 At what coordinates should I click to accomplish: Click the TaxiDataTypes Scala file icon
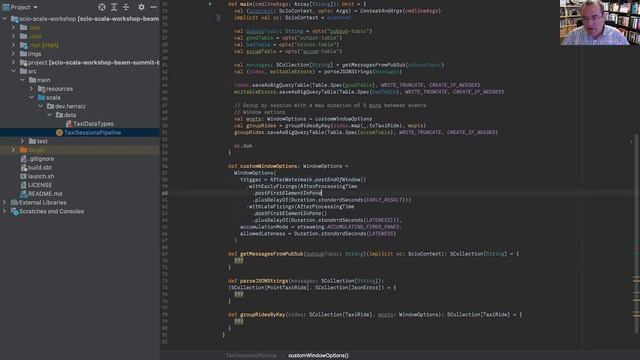[69, 124]
